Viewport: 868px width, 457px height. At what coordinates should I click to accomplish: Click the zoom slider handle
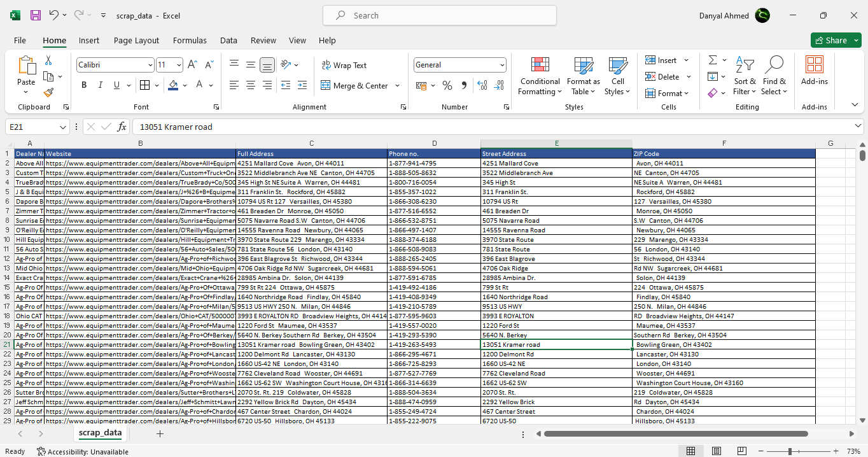click(x=790, y=451)
